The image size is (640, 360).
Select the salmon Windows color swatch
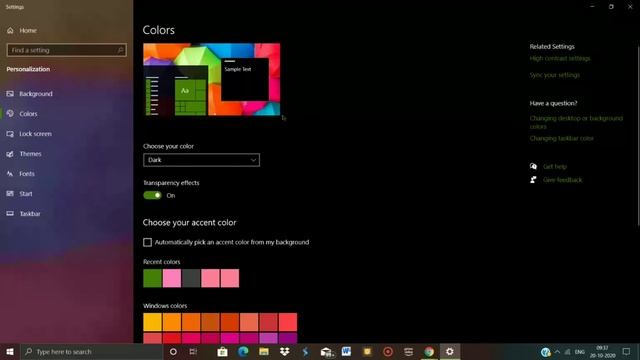pyautogui.click(x=249, y=322)
